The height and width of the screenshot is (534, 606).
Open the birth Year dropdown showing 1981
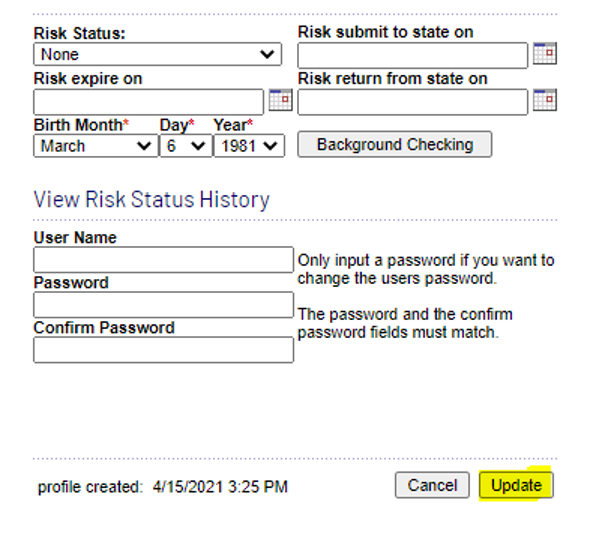click(248, 146)
